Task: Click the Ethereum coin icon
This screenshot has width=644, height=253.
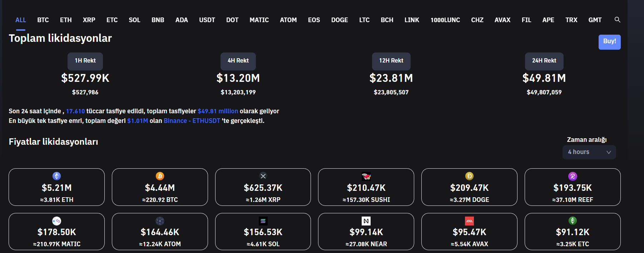Action: [57, 176]
